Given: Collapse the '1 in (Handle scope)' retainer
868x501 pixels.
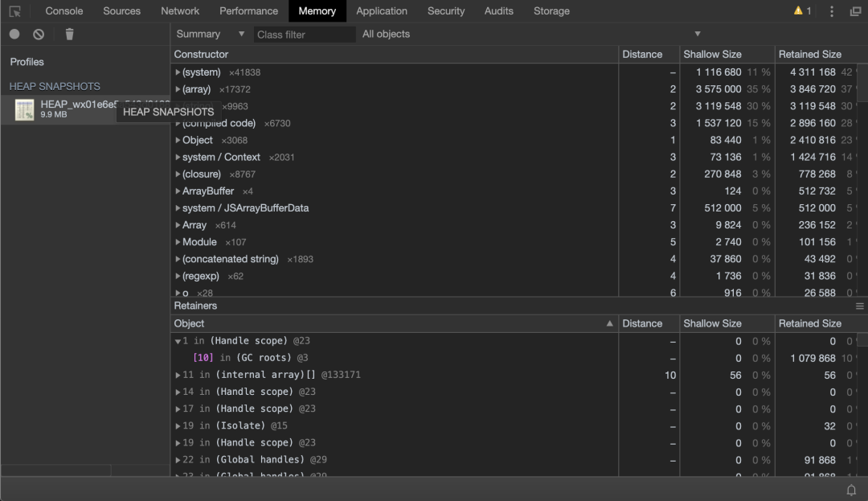Looking at the screenshot, I should coord(178,341).
